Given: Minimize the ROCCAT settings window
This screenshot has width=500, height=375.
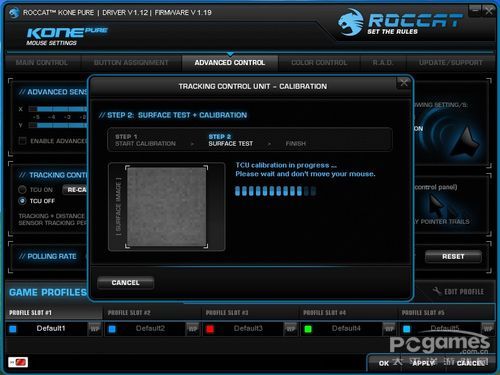Looking at the screenshot, I should [x=475, y=10].
